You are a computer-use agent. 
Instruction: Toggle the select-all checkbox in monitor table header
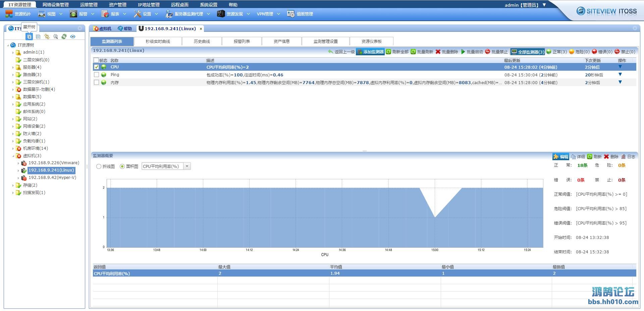96,60
